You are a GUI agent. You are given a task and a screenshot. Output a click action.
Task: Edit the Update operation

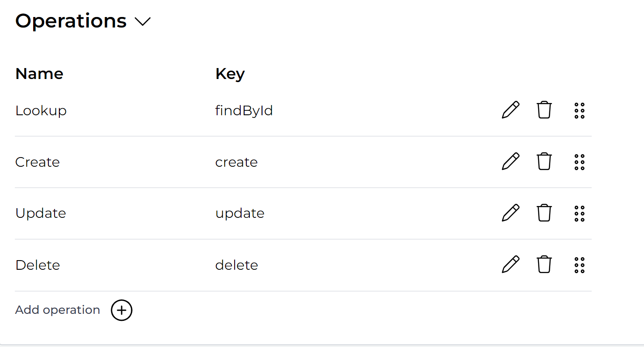510,213
